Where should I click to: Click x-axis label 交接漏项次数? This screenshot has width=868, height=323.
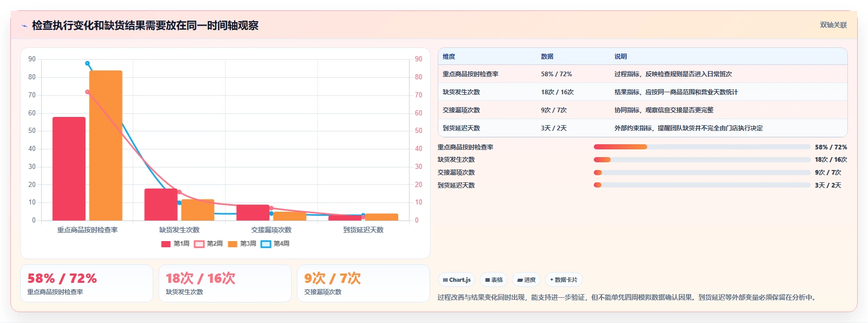271,230
